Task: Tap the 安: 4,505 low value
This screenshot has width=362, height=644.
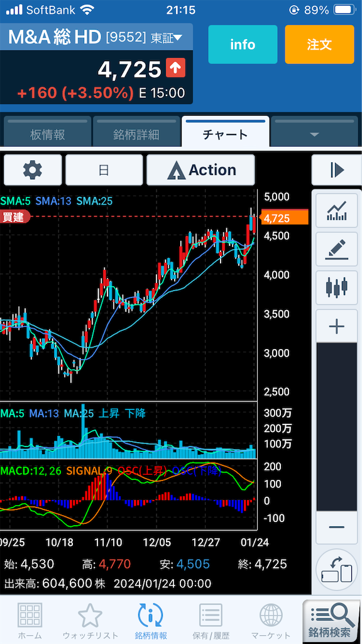Action: pos(185,564)
